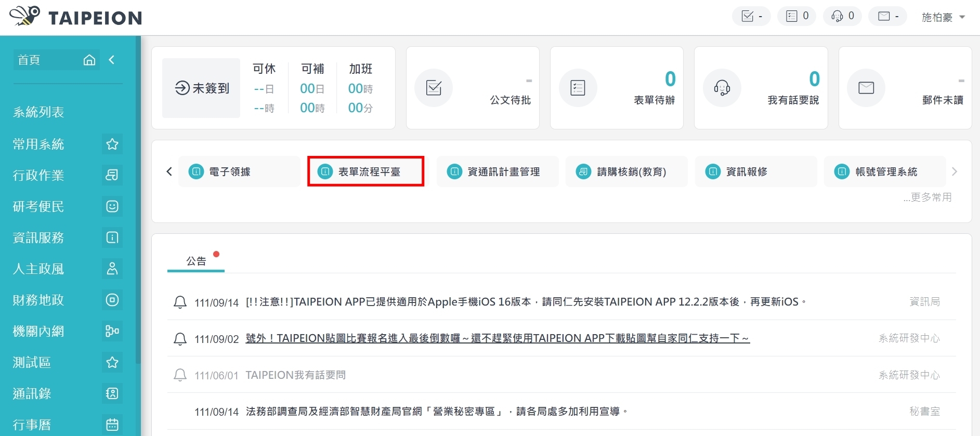Open the TAIPEION我有話要問 announcement

tap(295, 375)
